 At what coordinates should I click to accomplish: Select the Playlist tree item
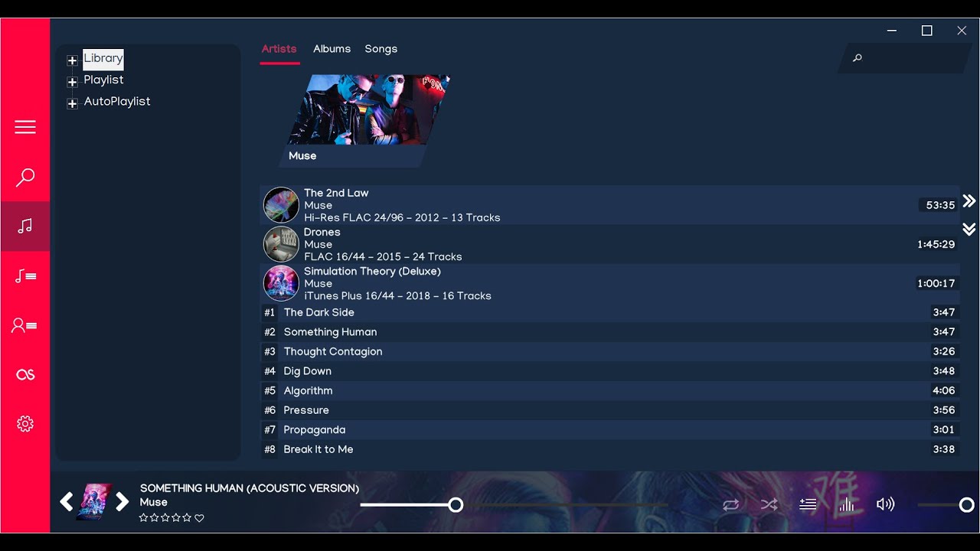pos(103,80)
